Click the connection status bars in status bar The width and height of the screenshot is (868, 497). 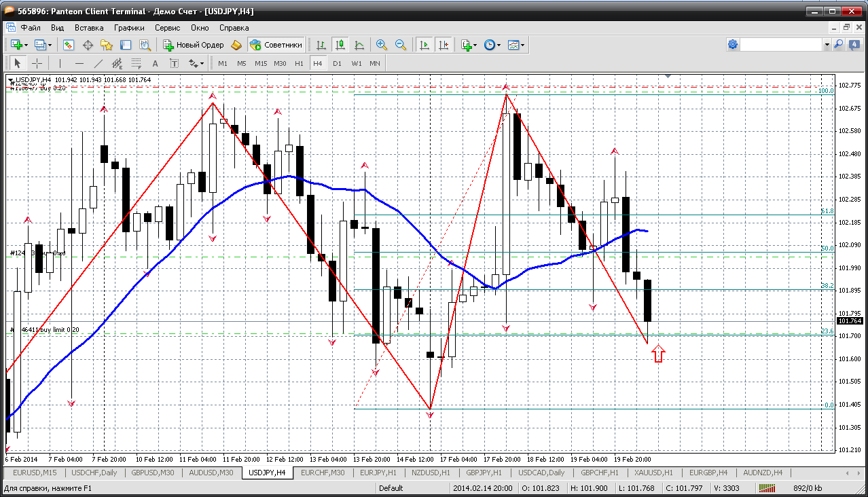click(x=768, y=487)
